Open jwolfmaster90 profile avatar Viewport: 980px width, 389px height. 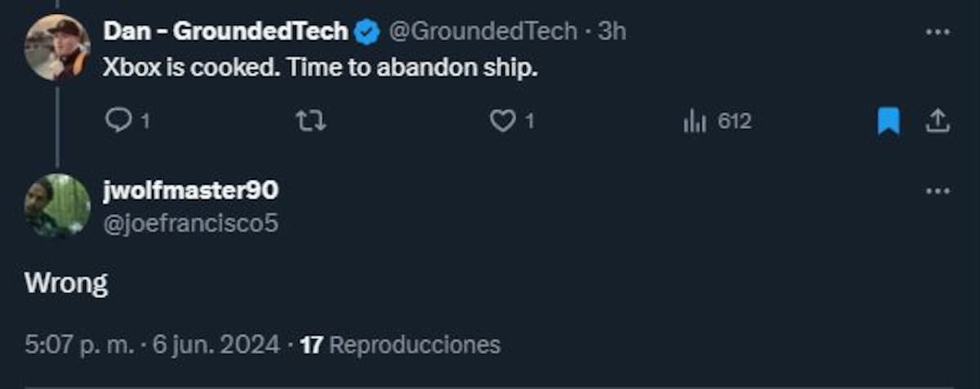57,206
